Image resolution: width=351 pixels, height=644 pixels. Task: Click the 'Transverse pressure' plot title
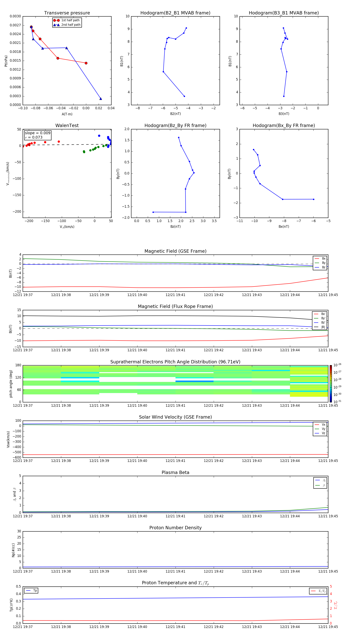67,13
